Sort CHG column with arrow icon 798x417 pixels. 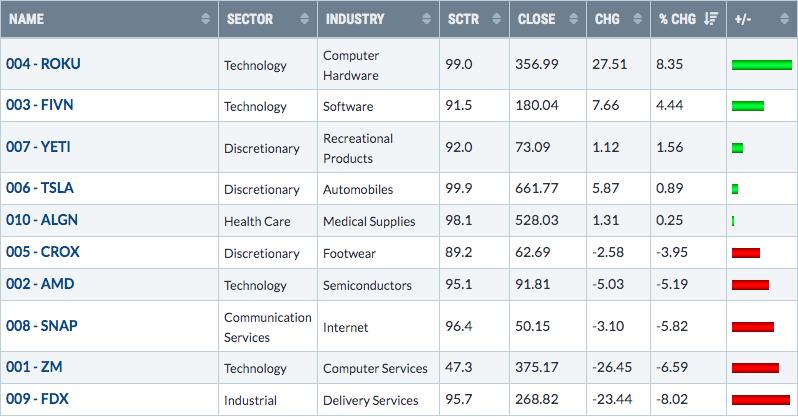(638, 19)
